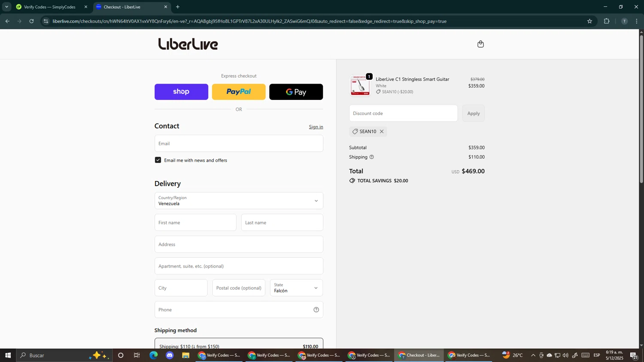The width and height of the screenshot is (644, 362).
Task: Click the City field
Action: (x=181, y=288)
